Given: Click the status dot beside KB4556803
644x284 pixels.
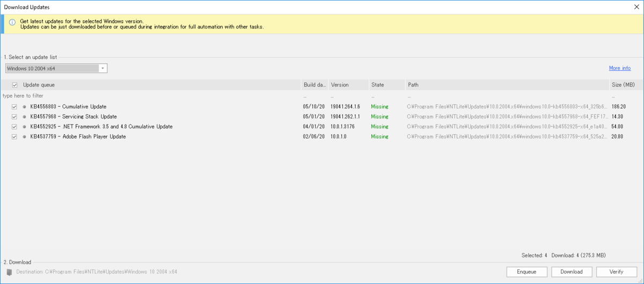Looking at the screenshot, I should coord(24,107).
